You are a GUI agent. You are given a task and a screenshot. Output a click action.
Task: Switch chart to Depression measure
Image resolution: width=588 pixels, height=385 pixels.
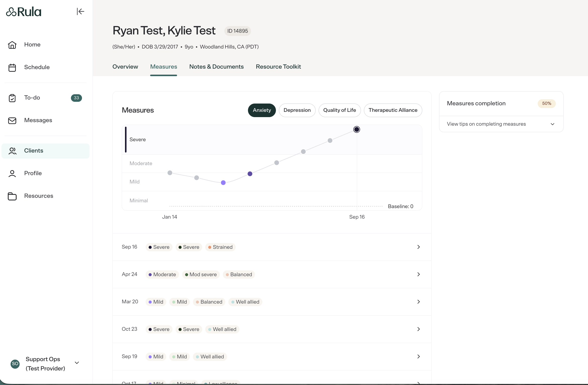pos(297,110)
